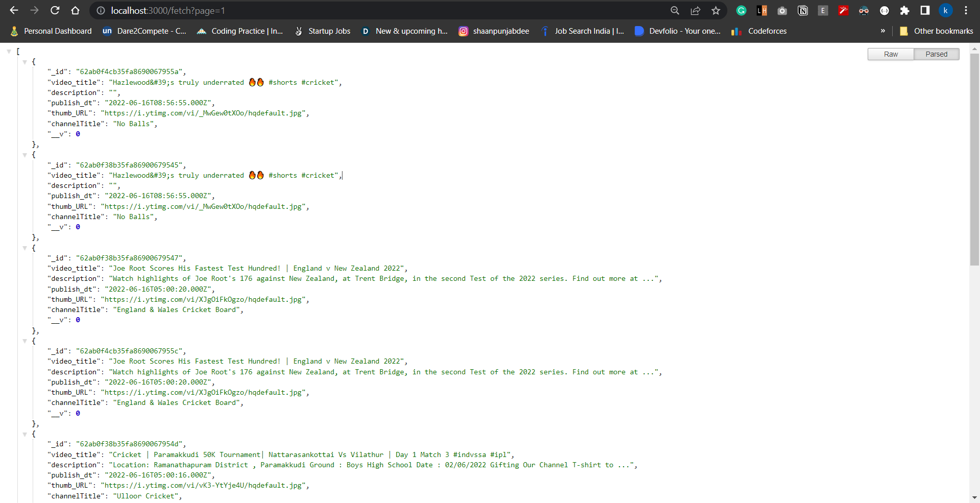Collapse object with _id ending 7955c
The image size is (980, 503).
(x=24, y=341)
